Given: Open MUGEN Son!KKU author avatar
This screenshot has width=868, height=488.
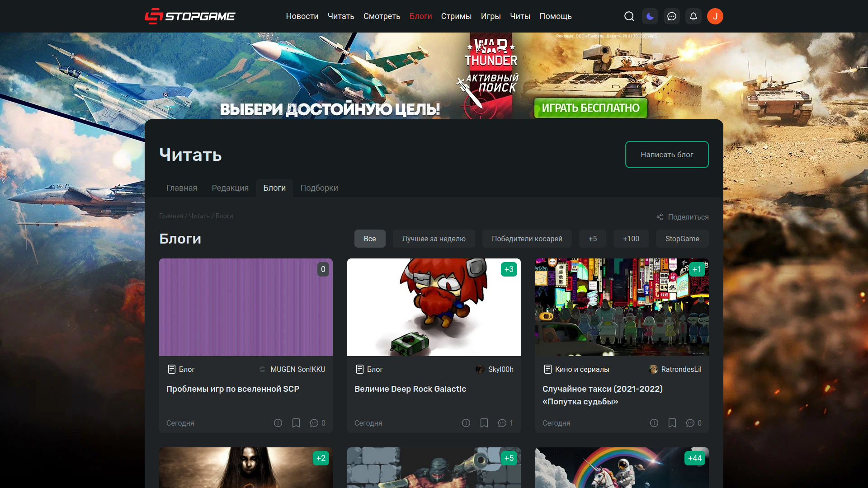Looking at the screenshot, I should (263, 369).
